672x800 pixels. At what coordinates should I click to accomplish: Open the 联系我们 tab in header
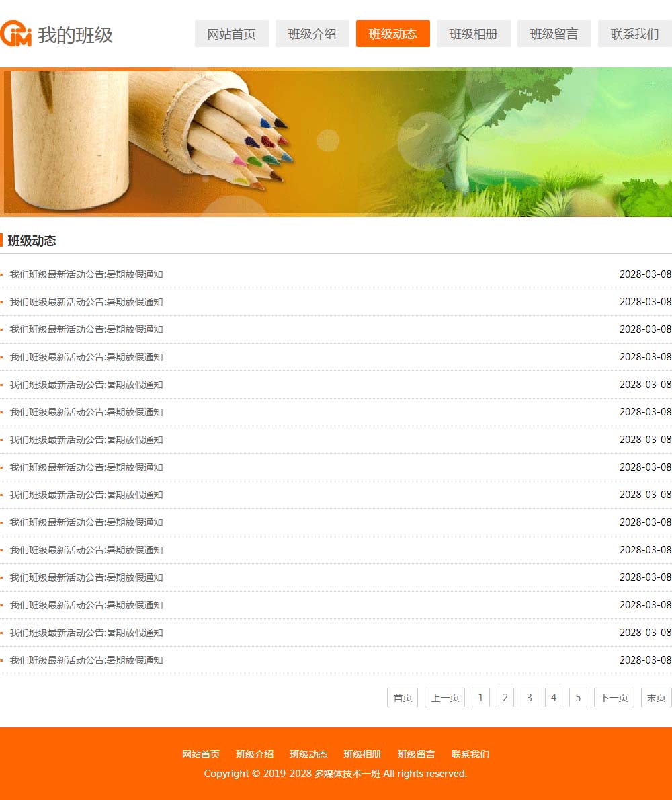[634, 34]
